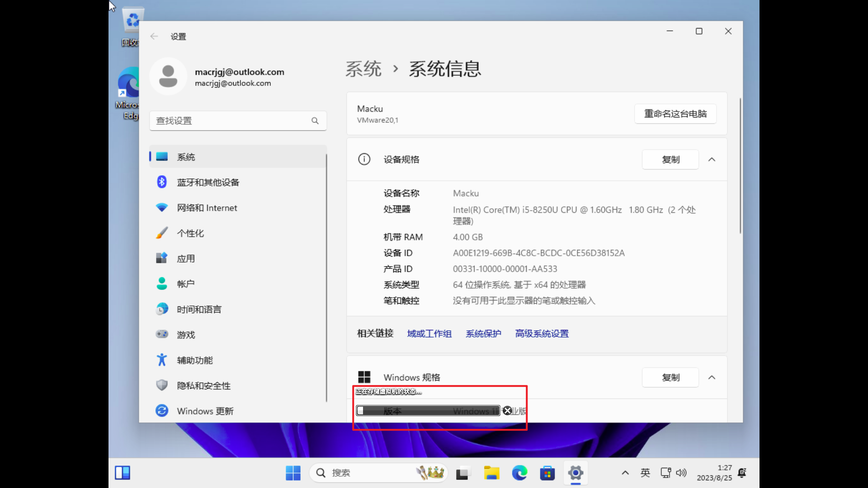868x488 pixels.
Task: Launch Microsoft Edge from taskbar
Action: pyautogui.click(x=519, y=473)
